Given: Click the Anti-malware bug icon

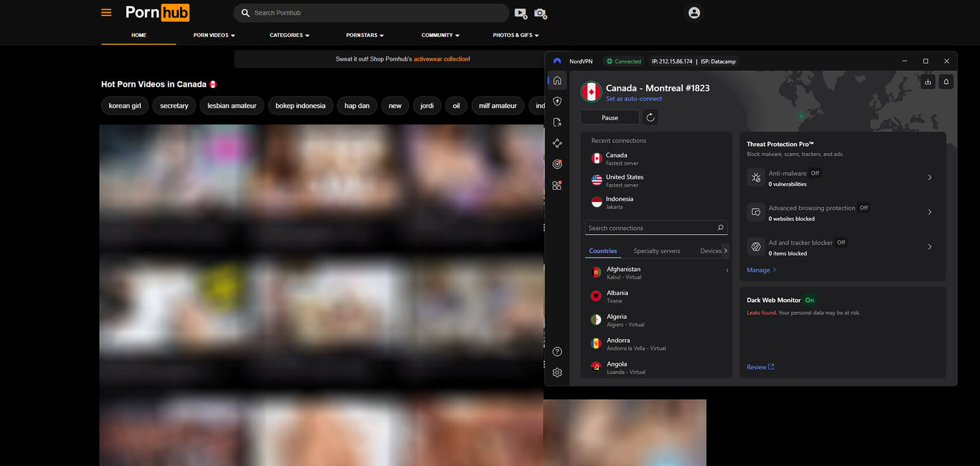Looking at the screenshot, I should [x=756, y=178].
